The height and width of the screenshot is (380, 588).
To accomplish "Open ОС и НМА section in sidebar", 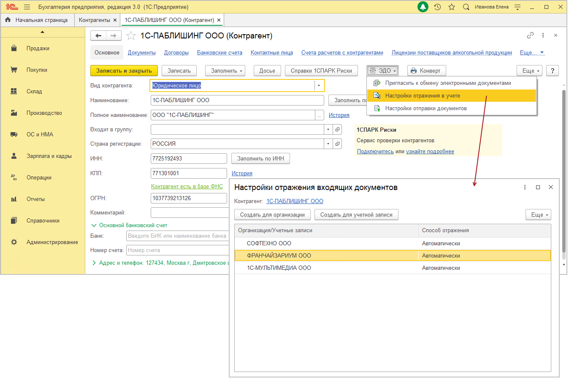I will [x=40, y=134].
